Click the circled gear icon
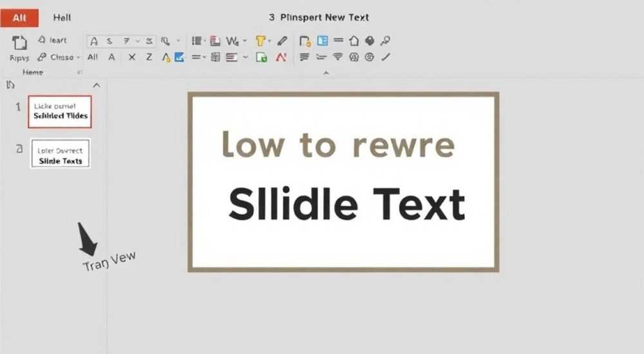Image resolution: width=644 pixels, height=354 pixels. click(354, 57)
